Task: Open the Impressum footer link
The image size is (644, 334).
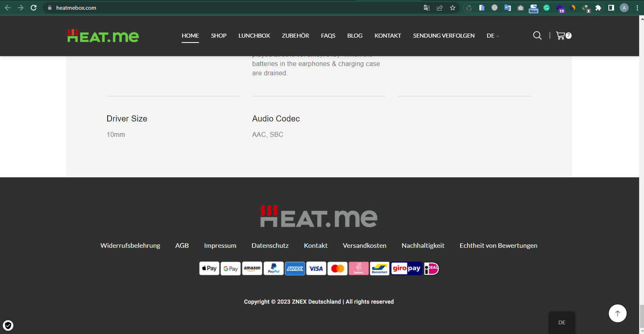Action: coord(220,245)
